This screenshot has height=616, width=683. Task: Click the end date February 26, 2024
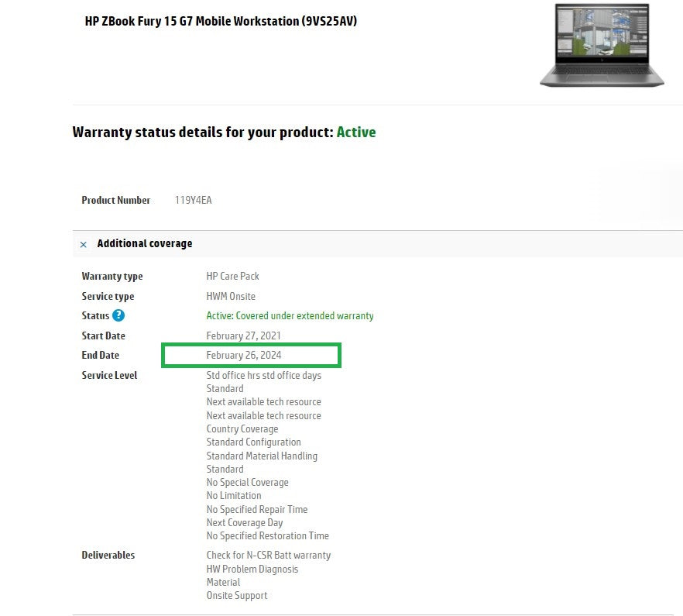point(244,356)
